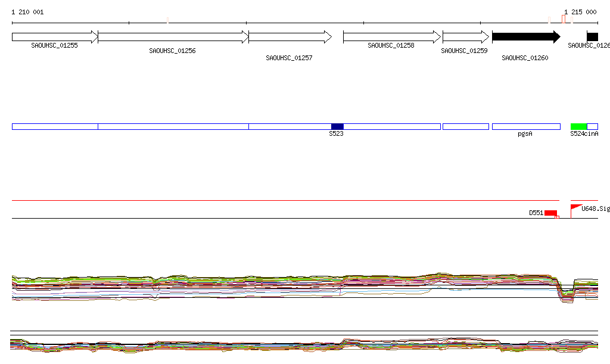The height and width of the screenshot is (364, 610).
Task: Click the SAOUHSC_01260 text label
Action: point(525,58)
